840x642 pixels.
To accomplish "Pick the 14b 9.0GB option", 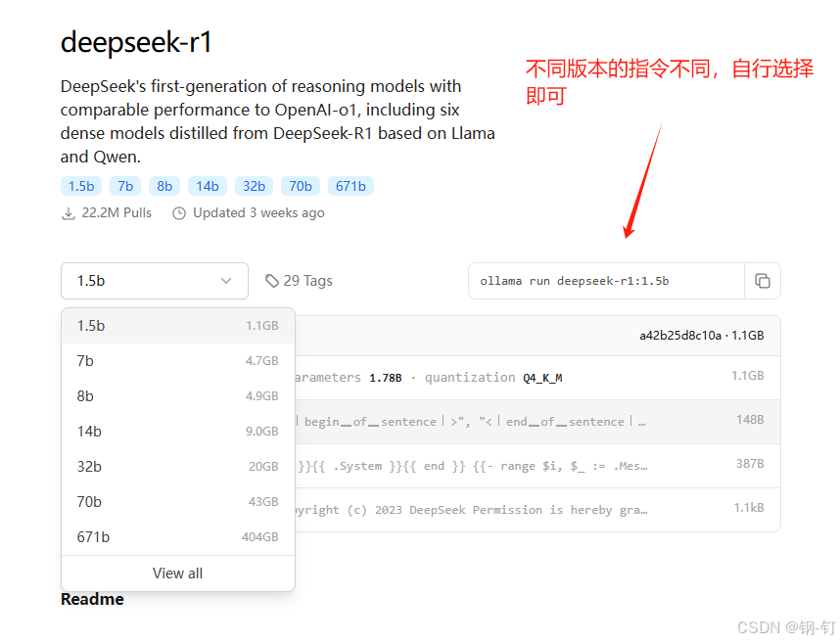I will tap(178, 432).
